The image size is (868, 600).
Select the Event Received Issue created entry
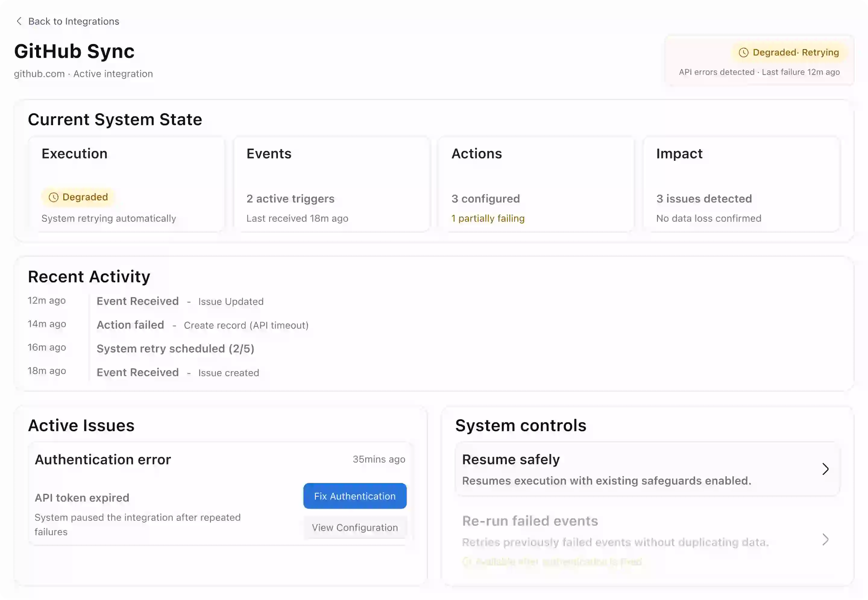138,372
